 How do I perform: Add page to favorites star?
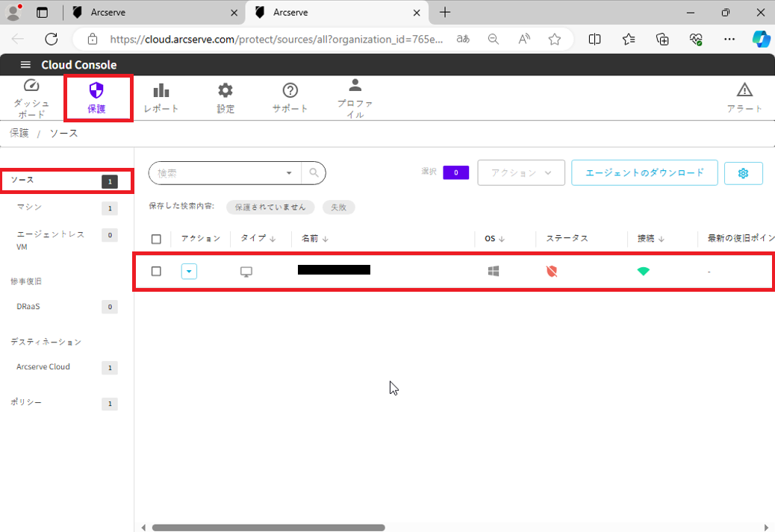click(x=555, y=39)
